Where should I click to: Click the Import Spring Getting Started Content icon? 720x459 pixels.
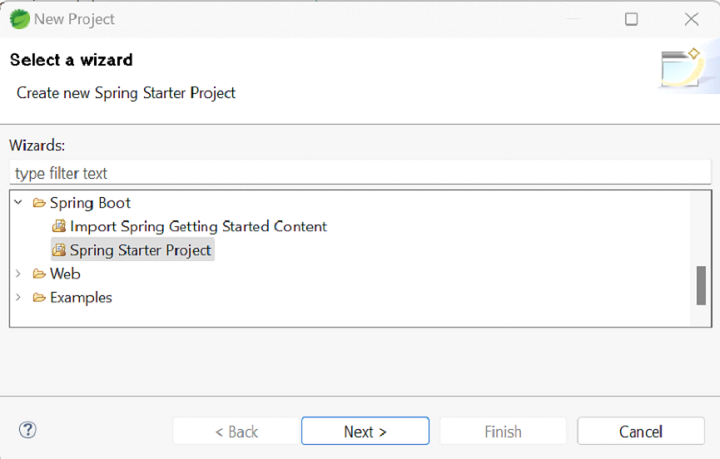click(59, 227)
